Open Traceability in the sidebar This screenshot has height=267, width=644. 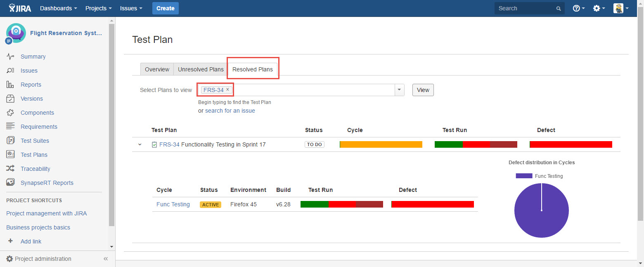tap(36, 169)
